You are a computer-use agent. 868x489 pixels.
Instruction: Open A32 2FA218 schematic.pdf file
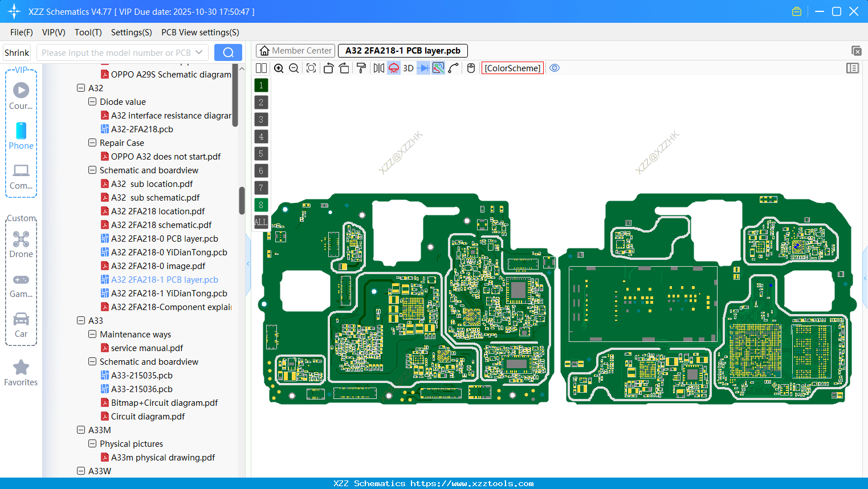[161, 225]
